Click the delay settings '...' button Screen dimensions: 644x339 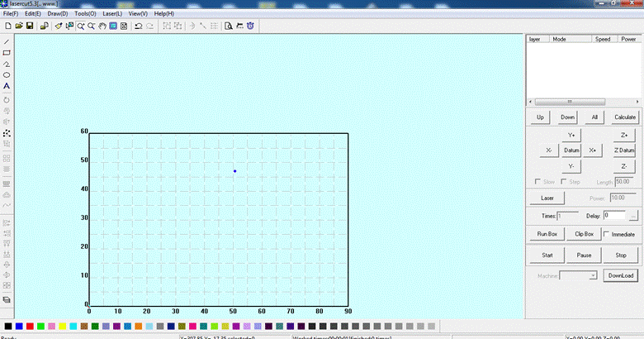pos(633,216)
